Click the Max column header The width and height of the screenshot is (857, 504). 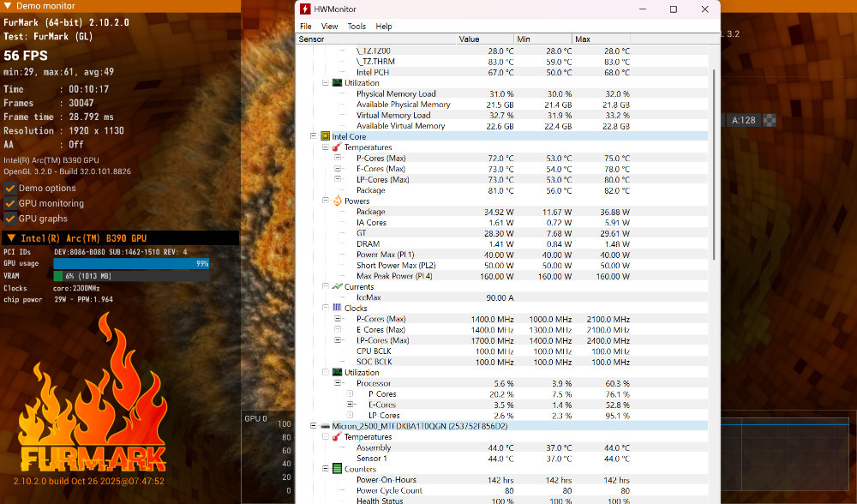602,39
